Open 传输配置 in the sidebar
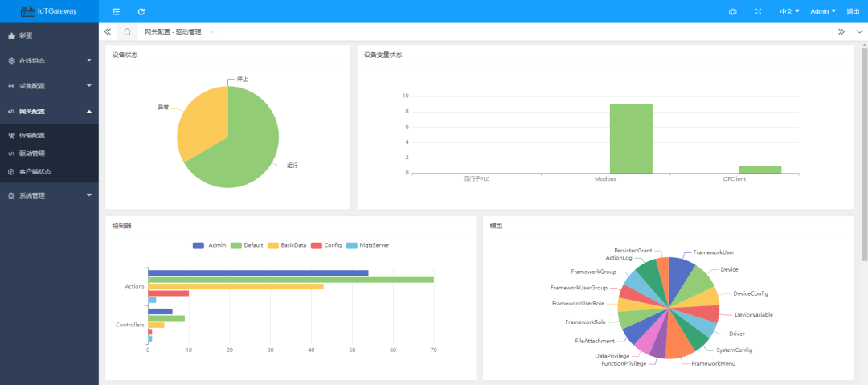868x385 pixels. click(32, 136)
